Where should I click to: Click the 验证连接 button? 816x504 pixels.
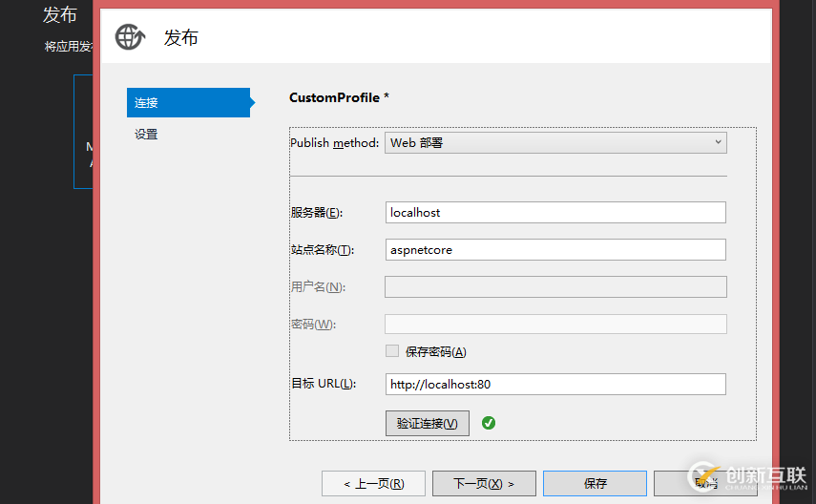click(x=428, y=423)
